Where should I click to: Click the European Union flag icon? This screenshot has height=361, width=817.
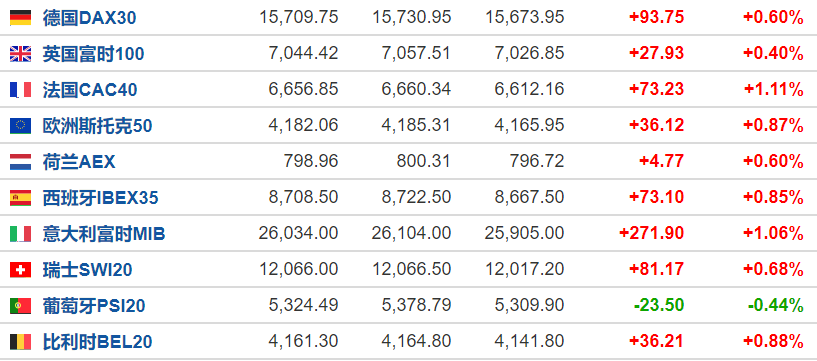[x=20, y=126]
